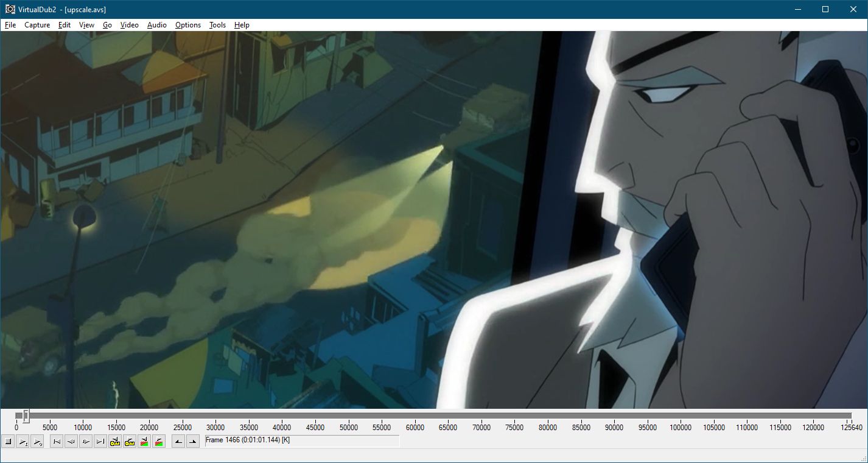
Task: Step forward one frame
Action: [x=86, y=442]
